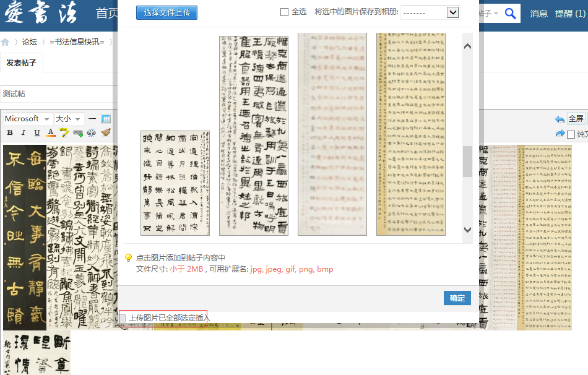Apply italic formatting in editor toolbar

[24, 132]
